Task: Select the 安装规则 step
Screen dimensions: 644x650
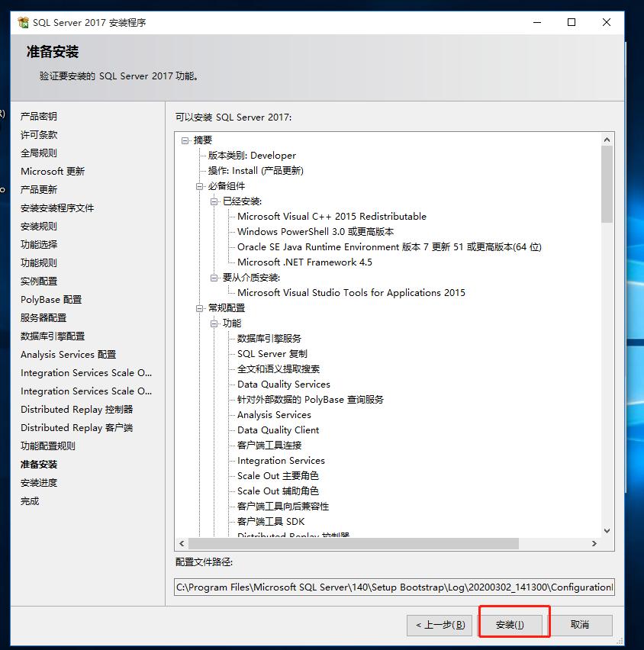Action: click(x=39, y=227)
